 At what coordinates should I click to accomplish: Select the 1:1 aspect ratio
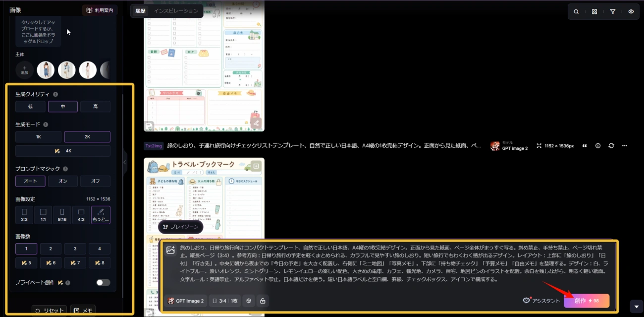[x=43, y=215]
